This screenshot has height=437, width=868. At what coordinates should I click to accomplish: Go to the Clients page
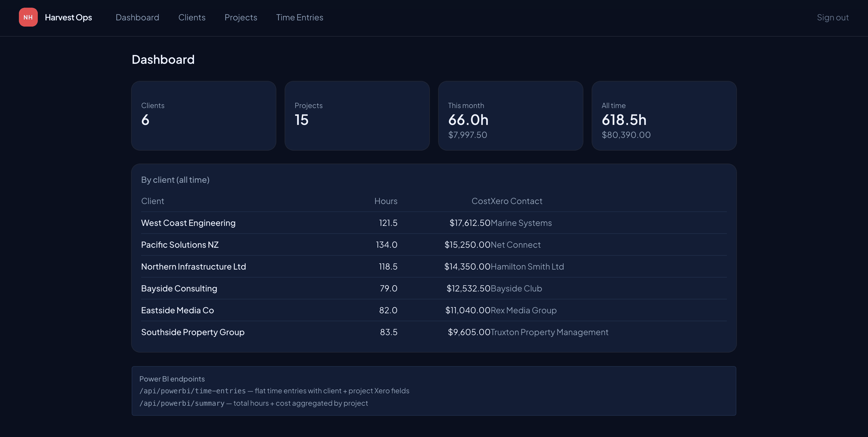click(x=192, y=17)
